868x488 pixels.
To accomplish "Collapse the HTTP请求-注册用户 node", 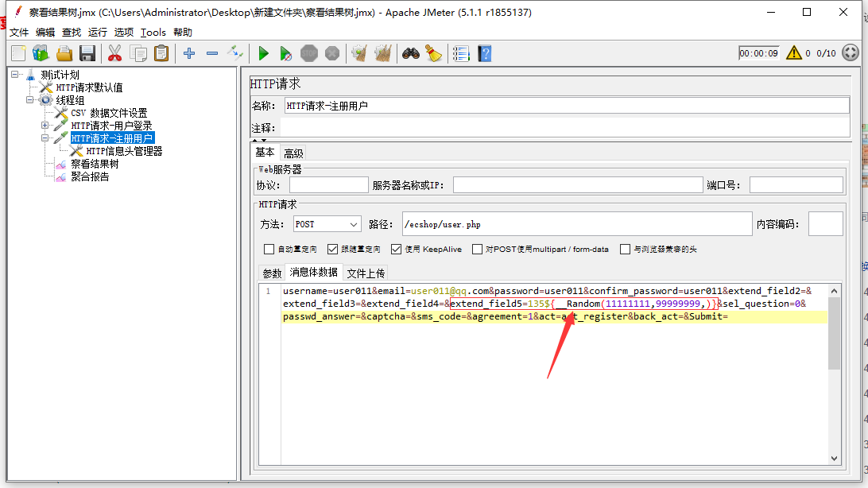I will [x=45, y=138].
